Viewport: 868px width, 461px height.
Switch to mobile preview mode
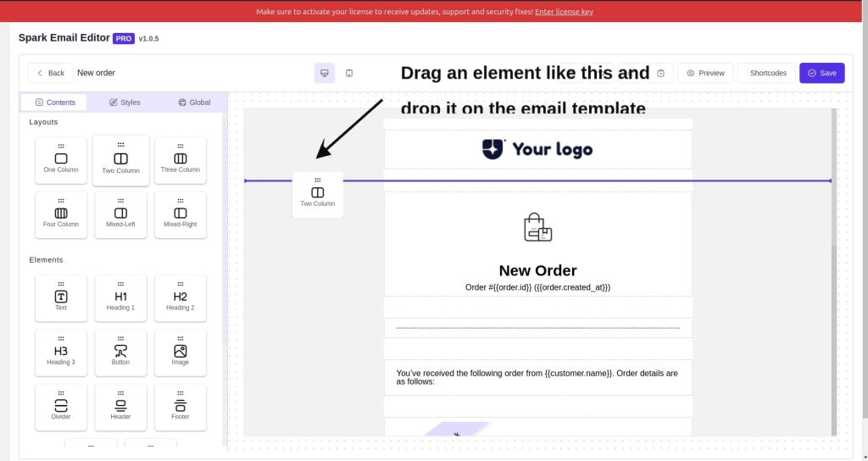click(349, 73)
